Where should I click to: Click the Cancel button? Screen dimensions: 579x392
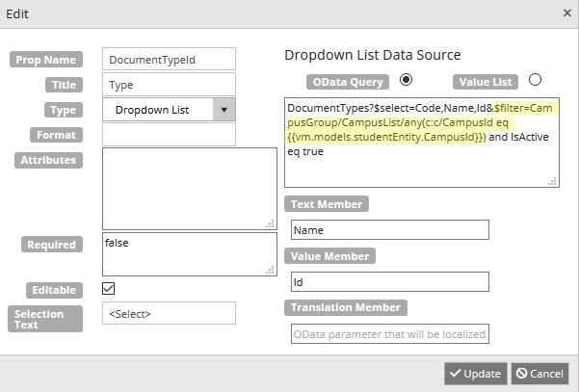(x=540, y=374)
